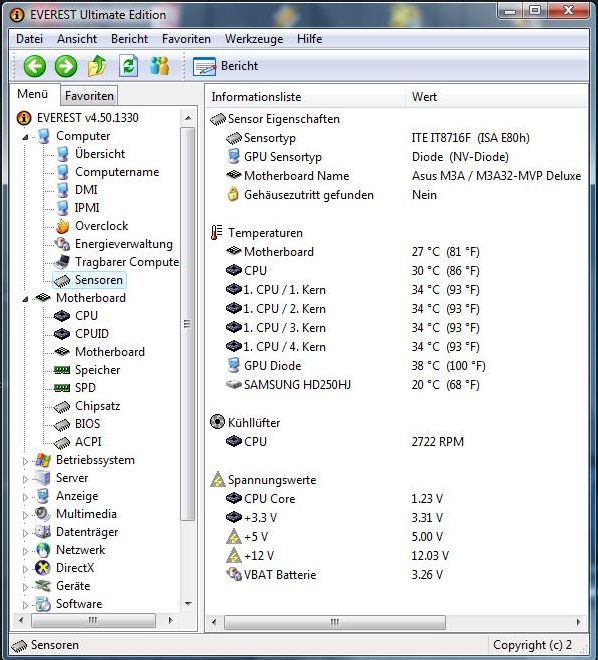This screenshot has height=660, width=598.
Task: Click the DirectX icon in tree
Action: pos(43,568)
